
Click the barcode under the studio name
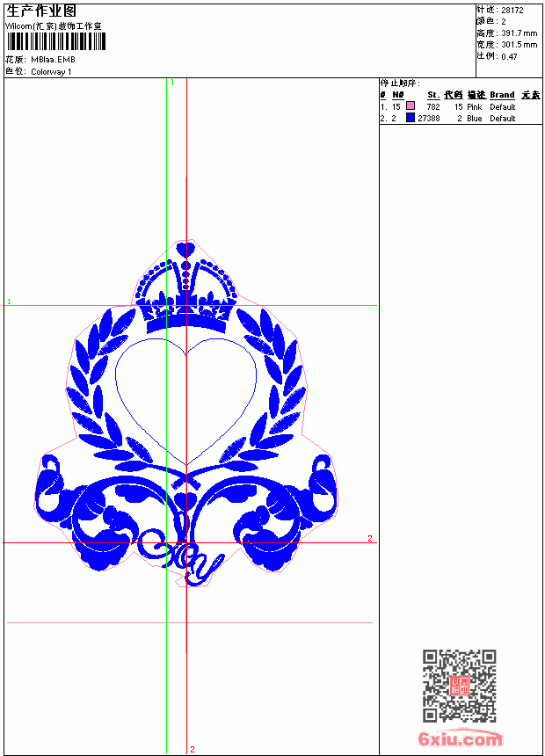(56, 41)
